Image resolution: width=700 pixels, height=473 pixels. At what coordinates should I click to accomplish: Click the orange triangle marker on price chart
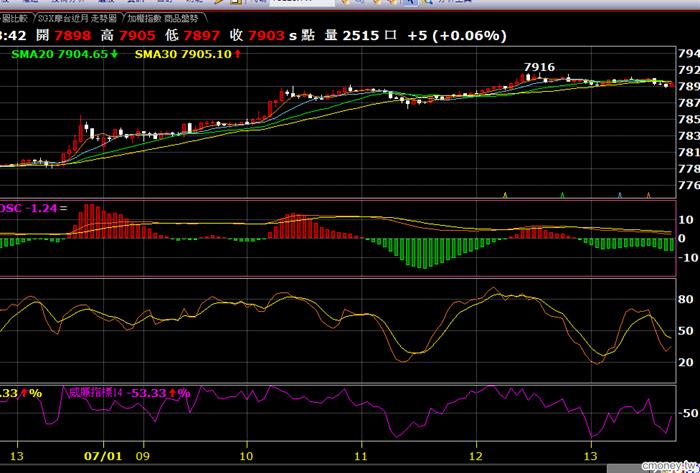(x=649, y=195)
